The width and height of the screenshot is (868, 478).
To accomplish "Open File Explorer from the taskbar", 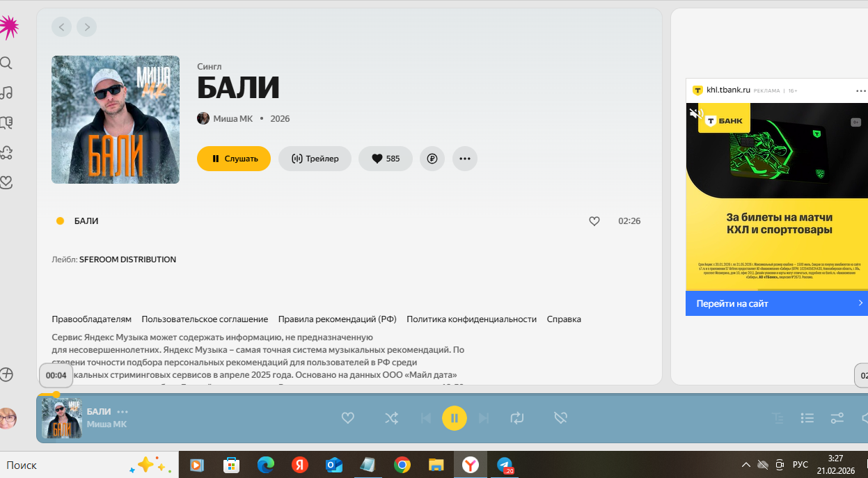I will pos(436,465).
